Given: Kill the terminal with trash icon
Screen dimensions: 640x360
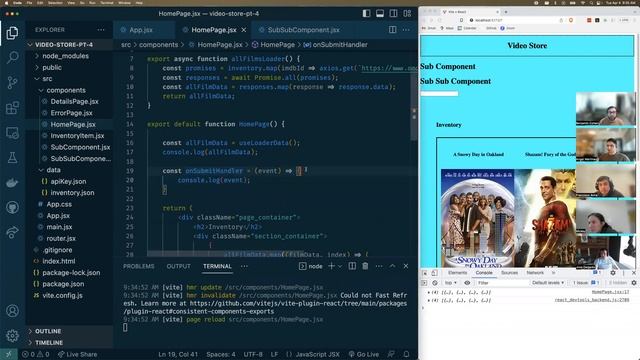Looking at the screenshot, I should pyautogui.click(x=365, y=266).
